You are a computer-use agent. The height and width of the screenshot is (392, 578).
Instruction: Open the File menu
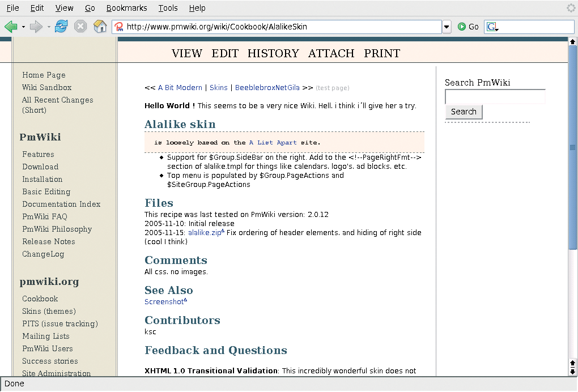coord(12,8)
